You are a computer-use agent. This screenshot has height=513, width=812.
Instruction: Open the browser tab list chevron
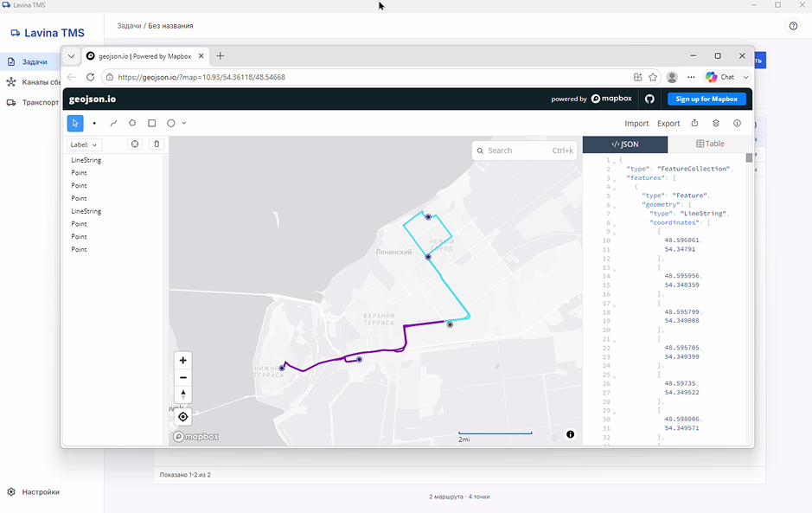pos(72,56)
